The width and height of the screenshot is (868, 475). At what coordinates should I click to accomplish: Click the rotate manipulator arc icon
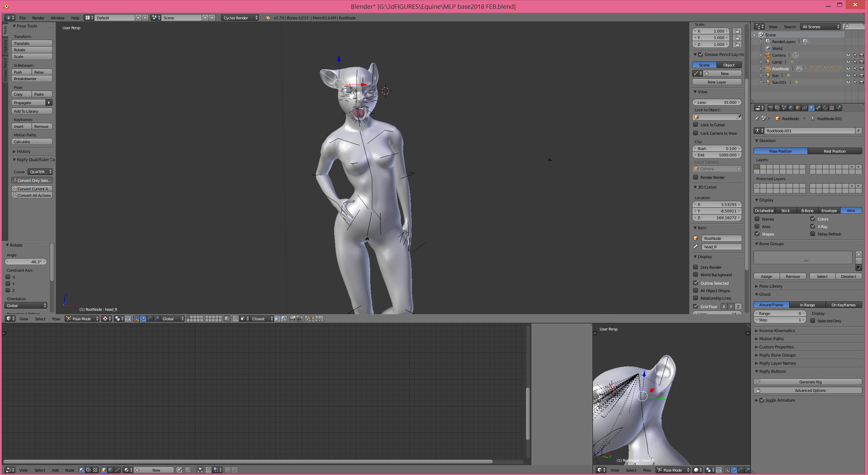(150, 319)
